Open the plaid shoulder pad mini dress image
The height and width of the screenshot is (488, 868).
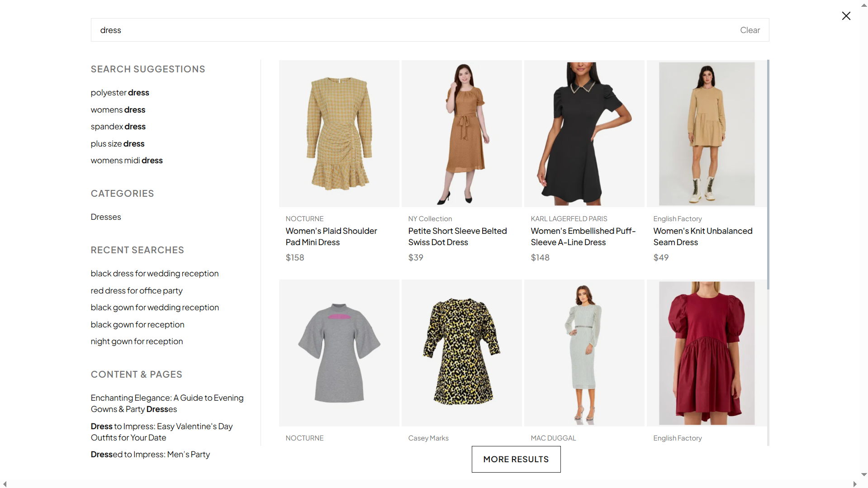click(x=339, y=133)
